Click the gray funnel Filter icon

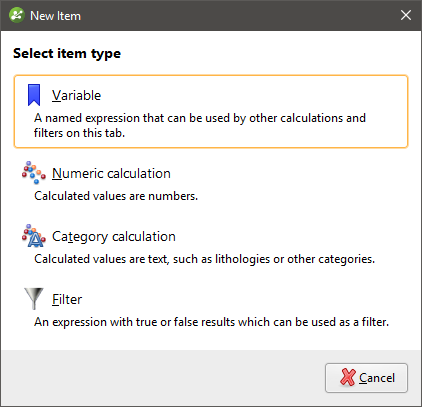[x=34, y=299]
